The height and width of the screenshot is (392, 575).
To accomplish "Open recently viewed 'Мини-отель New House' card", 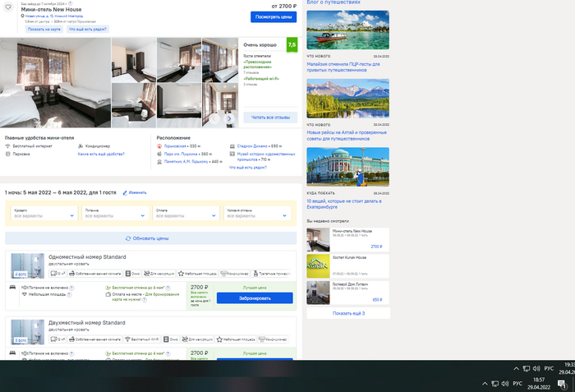I will click(348, 240).
